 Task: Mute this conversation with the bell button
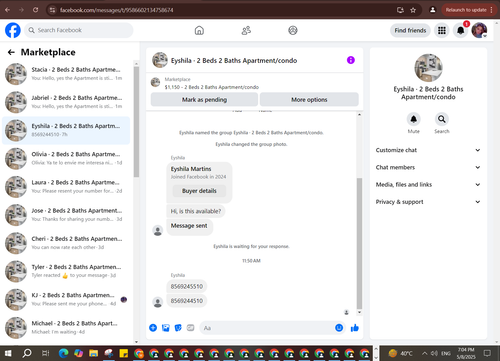pos(414,119)
